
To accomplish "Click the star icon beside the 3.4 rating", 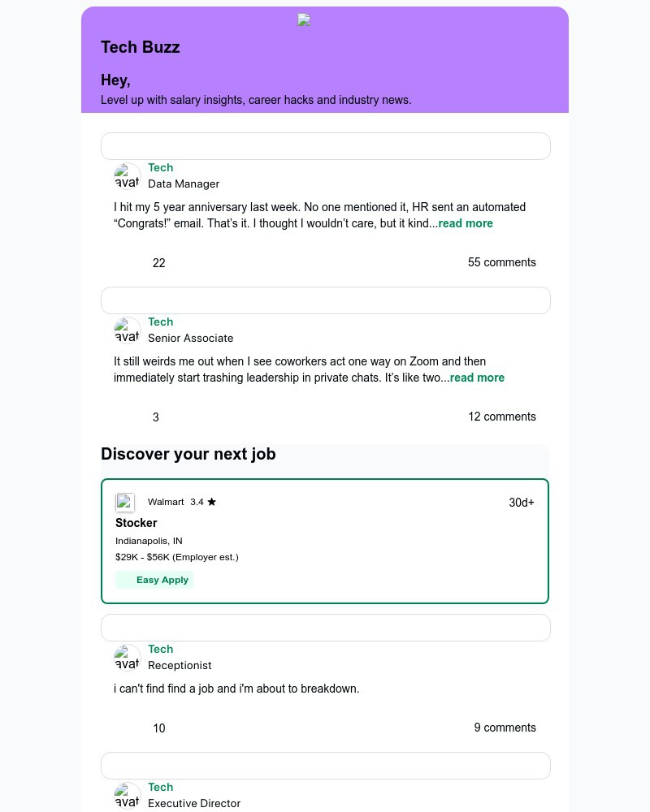I will tap(212, 502).
